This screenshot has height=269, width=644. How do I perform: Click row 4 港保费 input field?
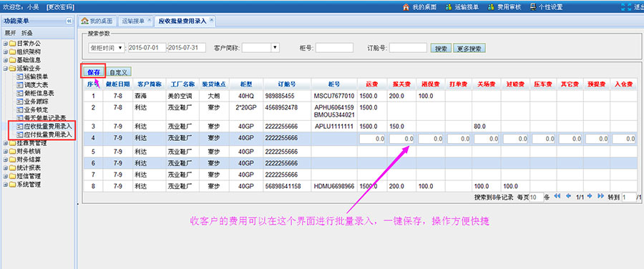pyautogui.click(x=431, y=140)
